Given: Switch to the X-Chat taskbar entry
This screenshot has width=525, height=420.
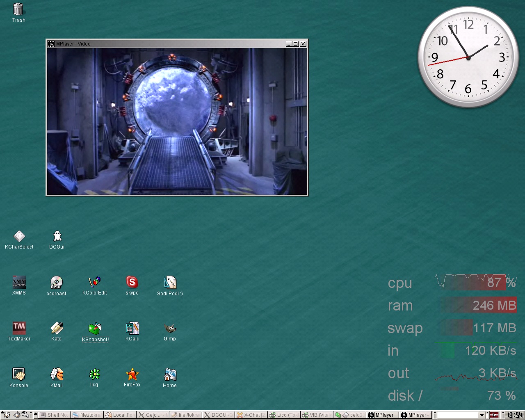Looking at the screenshot, I should click(x=251, y=415).
